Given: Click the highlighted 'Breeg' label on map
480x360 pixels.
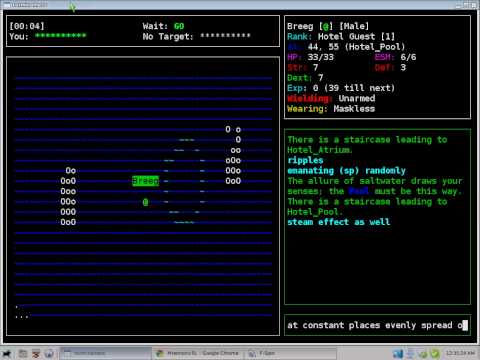Looking at the screenshot, I should point(145,181).
